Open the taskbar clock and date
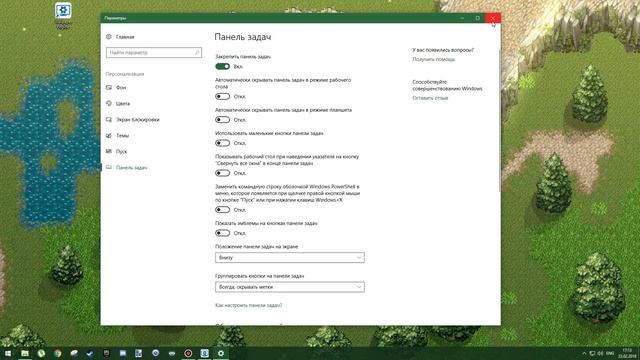This screenshot has height=360, width=640. pyautogui.click(x=627, y=353)
